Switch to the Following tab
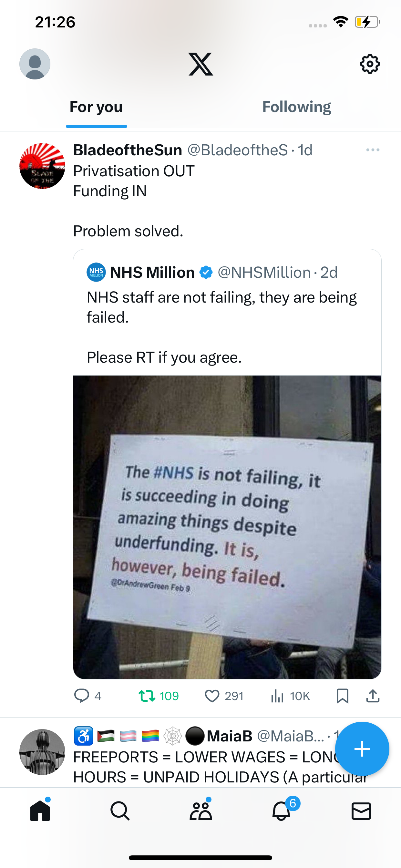Image resolution: width=401 pixels, height=868 pixels. 296,107
